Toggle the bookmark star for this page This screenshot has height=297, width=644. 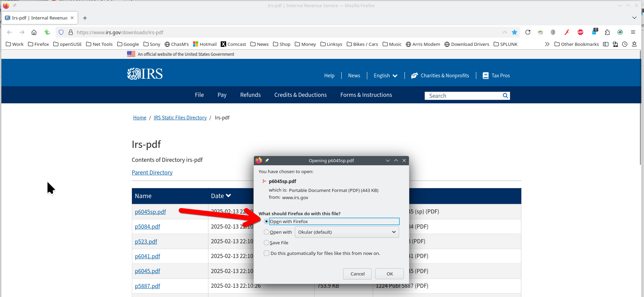pos(515,32)
